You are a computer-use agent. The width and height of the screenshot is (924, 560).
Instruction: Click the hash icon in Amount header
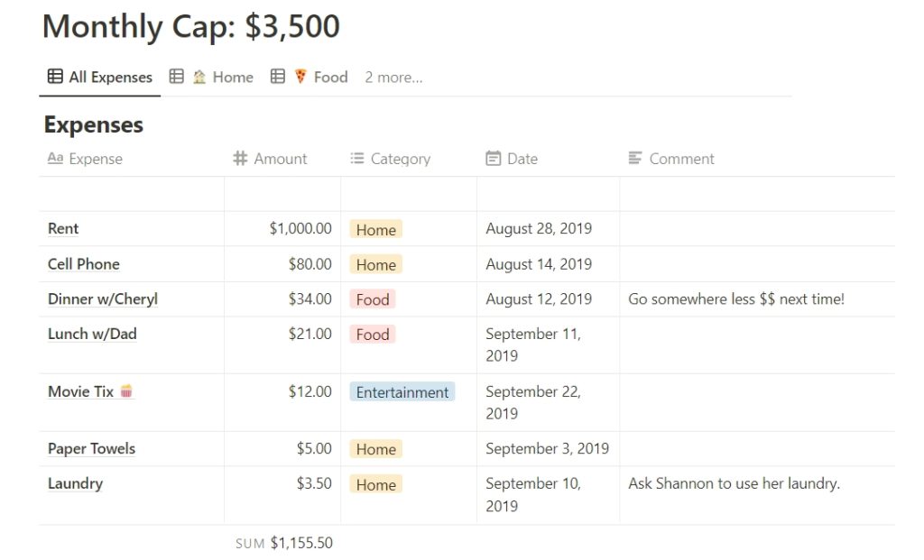240,158
